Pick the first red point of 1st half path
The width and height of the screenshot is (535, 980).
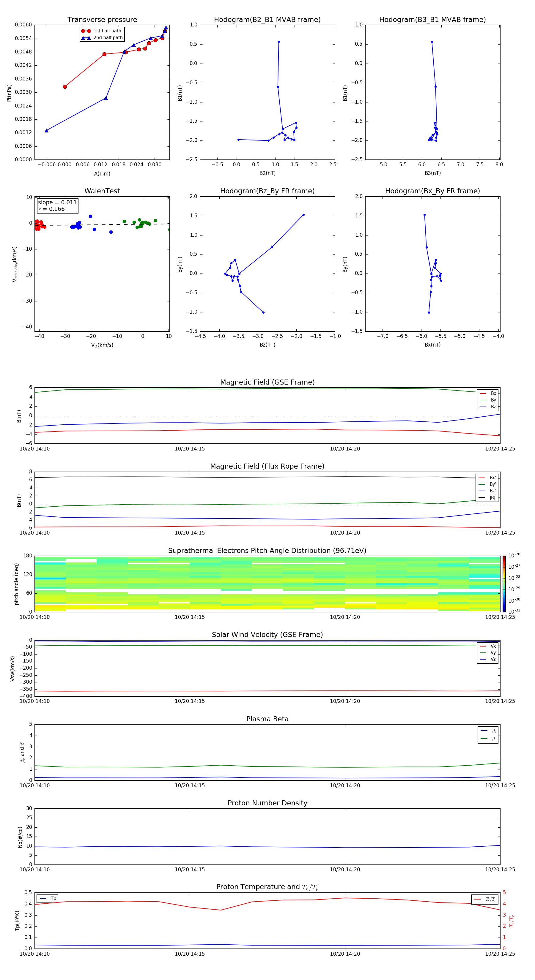pos(65,87)
